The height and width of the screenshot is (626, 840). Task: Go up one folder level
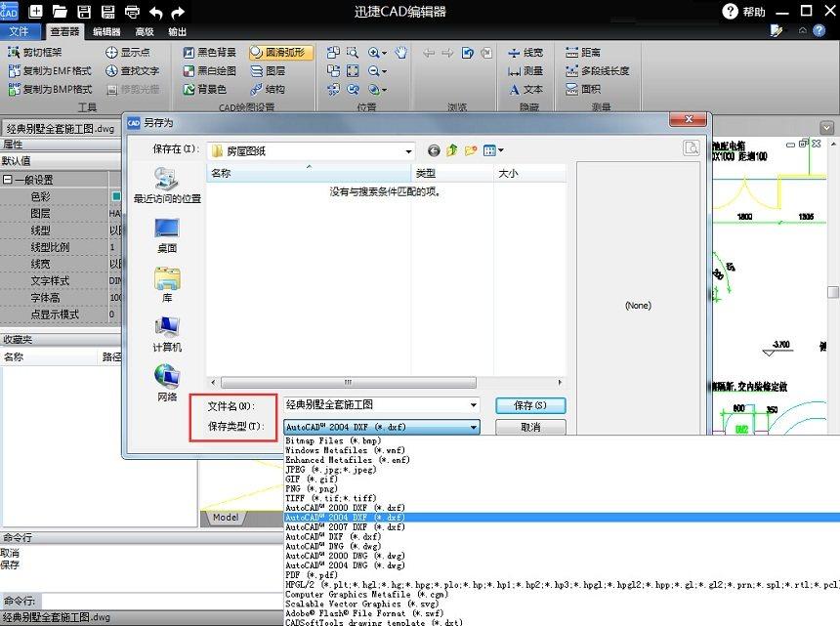click(x=452, y=150)
